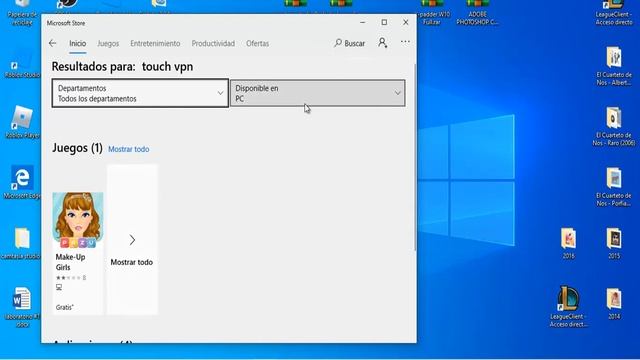Select the Roblox Player desktop icon

tap(22, 122)
